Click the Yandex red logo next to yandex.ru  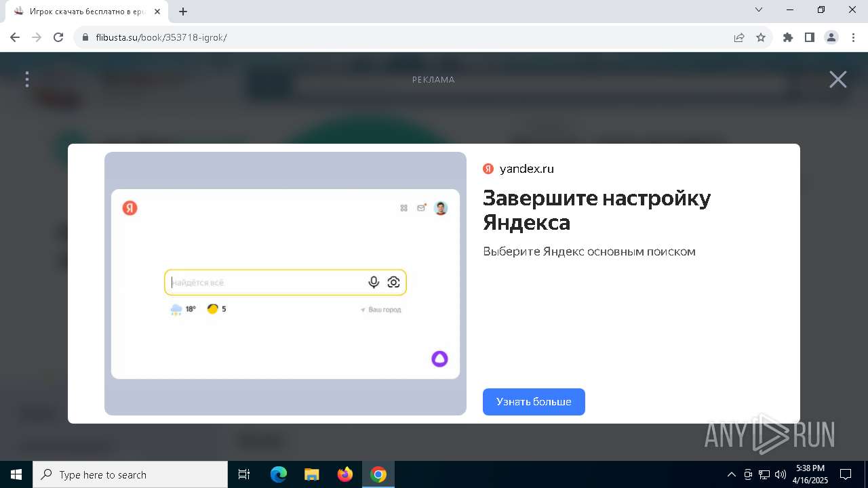pos(488,169)
